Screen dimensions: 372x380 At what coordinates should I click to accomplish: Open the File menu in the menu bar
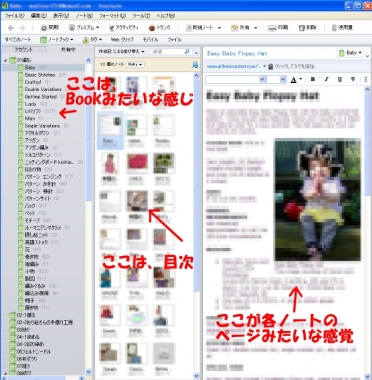(x=14, y=16)
